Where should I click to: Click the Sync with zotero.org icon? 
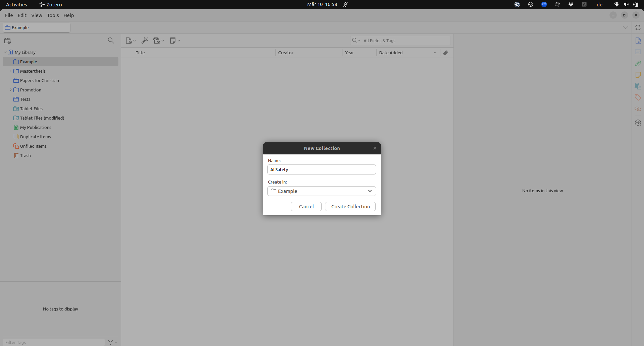pyautogui.click(x=638, y=27)
